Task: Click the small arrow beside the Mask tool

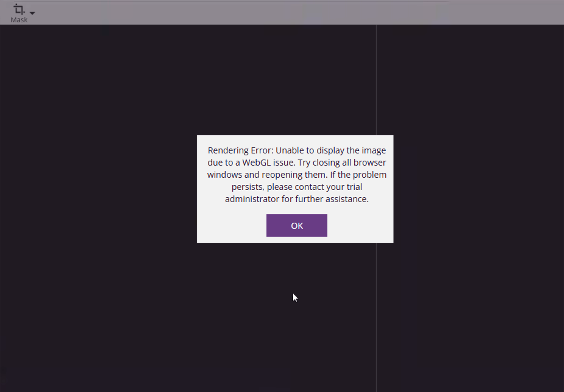Action: tap(32, 13)
